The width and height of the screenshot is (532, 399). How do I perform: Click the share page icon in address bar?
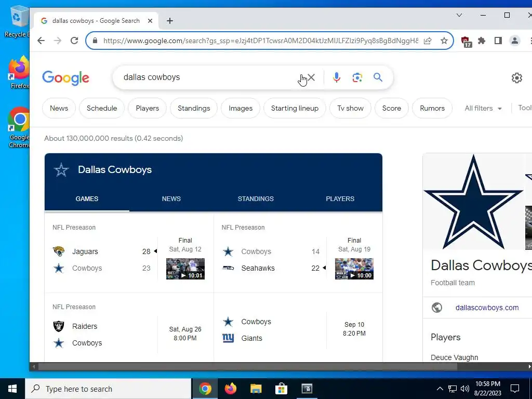(428, 41)
